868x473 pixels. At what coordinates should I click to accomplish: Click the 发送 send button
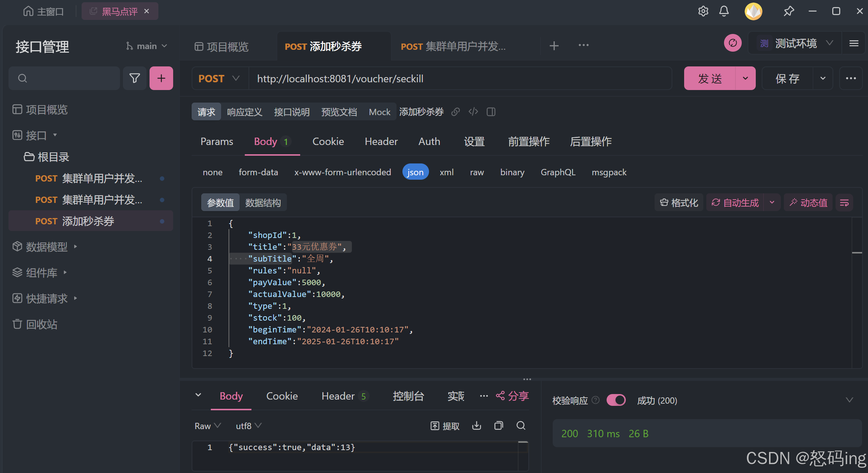tap(710, 78)
